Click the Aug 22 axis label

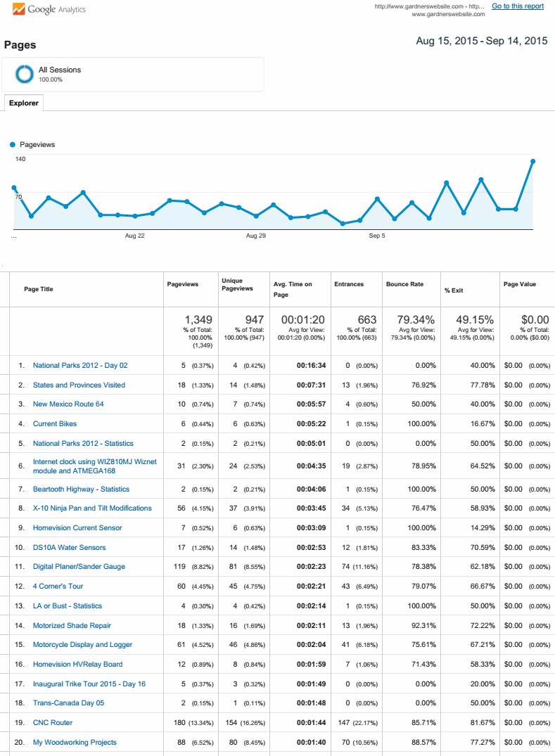click(134, 236)
